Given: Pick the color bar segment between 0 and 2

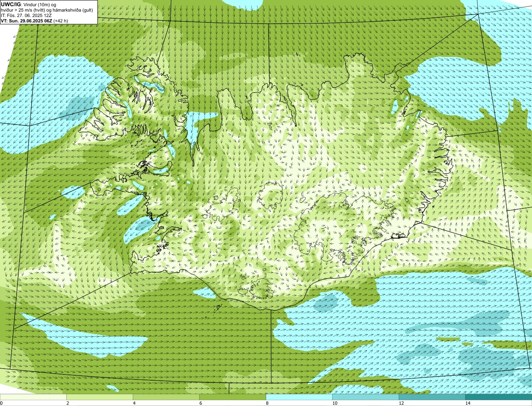Looking at the screenshot, I should coord(33,397).
